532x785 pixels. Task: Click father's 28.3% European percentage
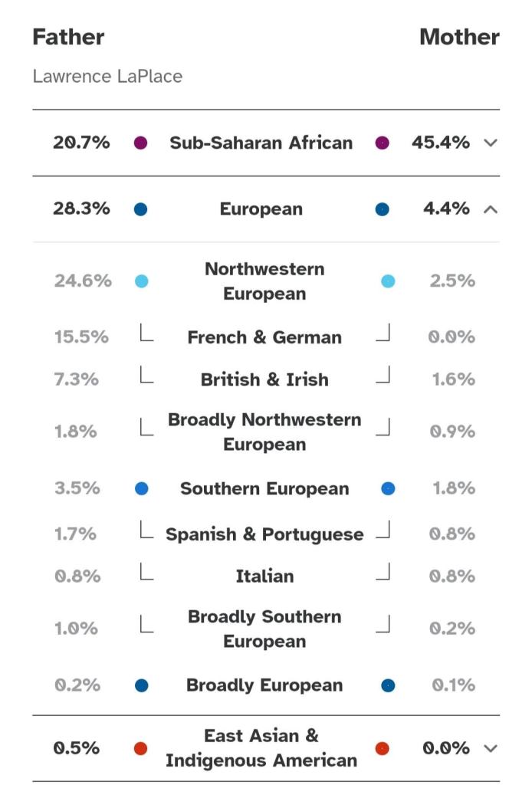click(x=81, y=209)
